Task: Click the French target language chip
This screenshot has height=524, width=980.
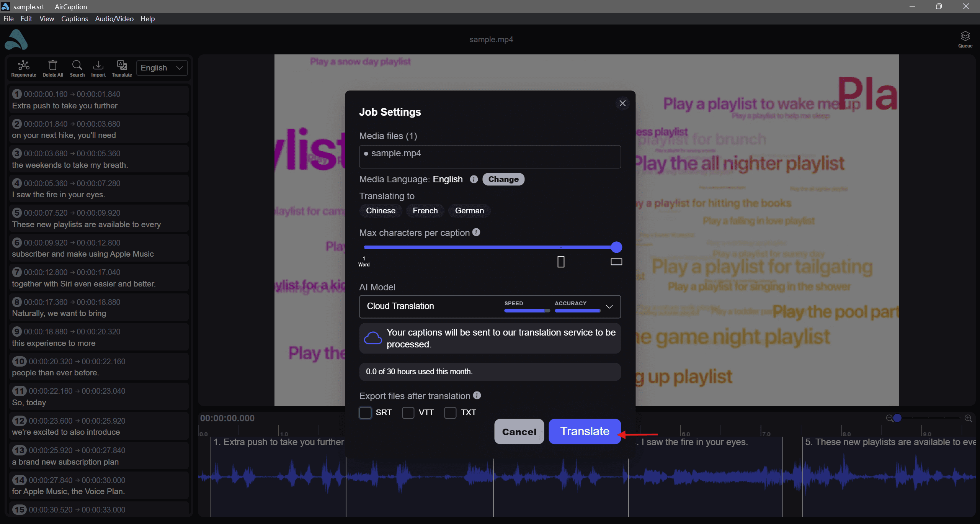Action: tap(425, 211)
